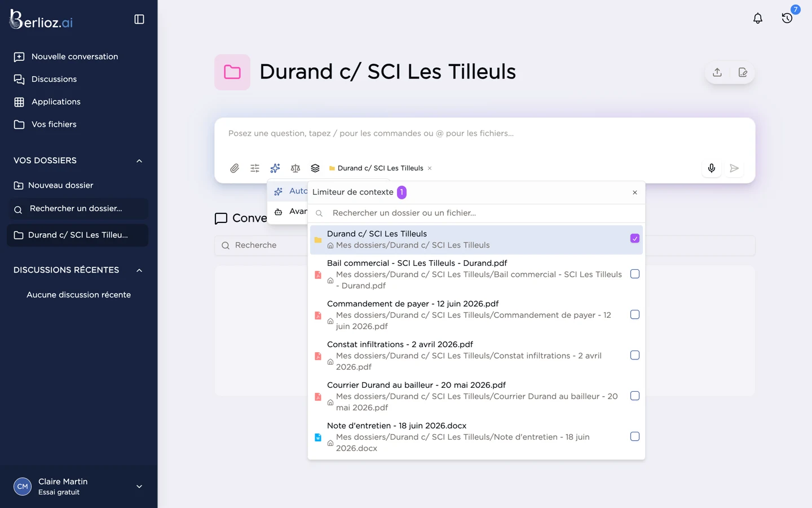
Task: Click the balance scales icon
Action: click(295, 168)
